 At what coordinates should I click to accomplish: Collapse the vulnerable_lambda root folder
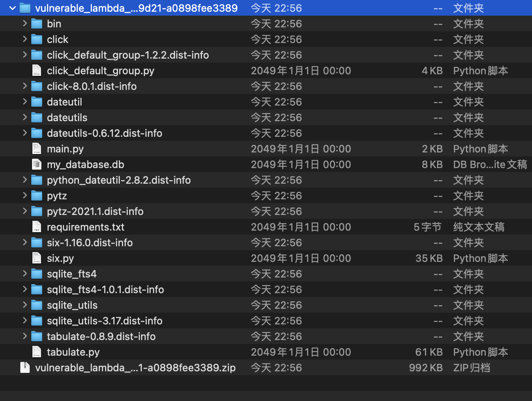click(12, 8)
